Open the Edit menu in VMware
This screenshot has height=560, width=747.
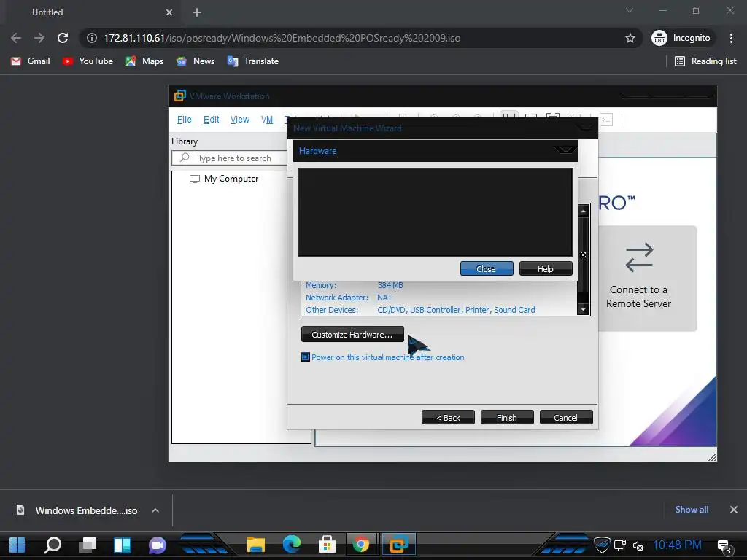click(x=211, y=120)
